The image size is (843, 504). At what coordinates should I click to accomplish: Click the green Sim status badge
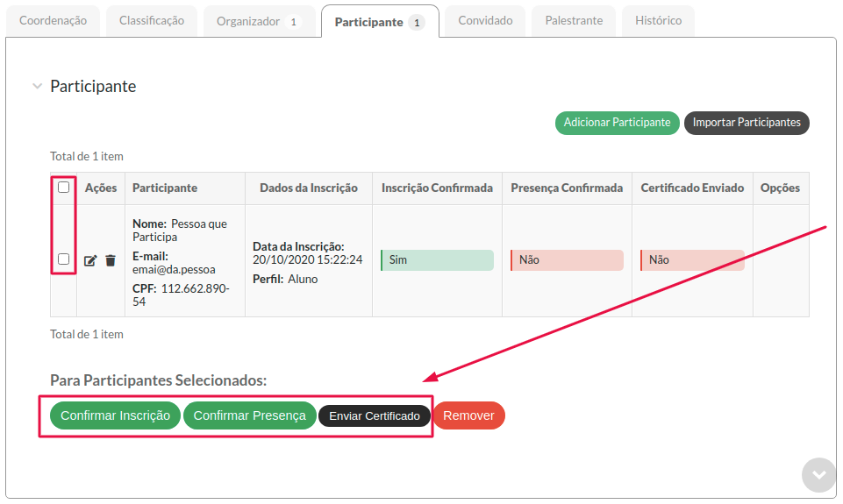coord(437,260)
